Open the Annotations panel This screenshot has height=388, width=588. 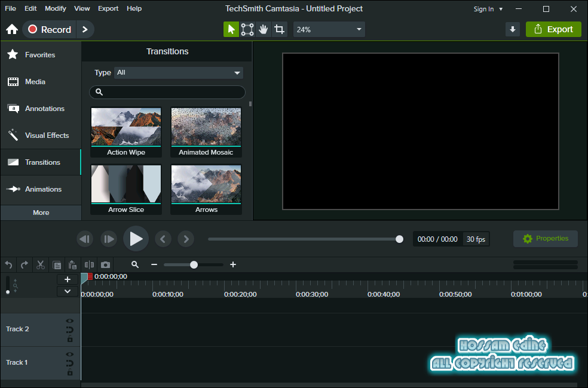pyautogui.click(x=41, y=109)
